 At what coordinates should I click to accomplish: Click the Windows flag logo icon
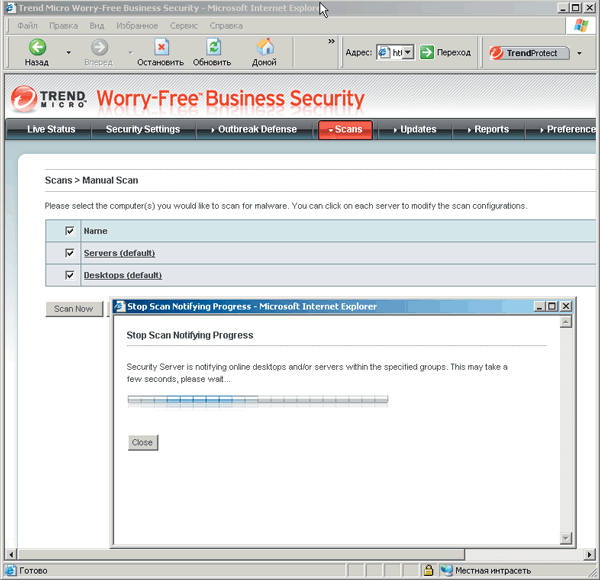pos(581,26)
